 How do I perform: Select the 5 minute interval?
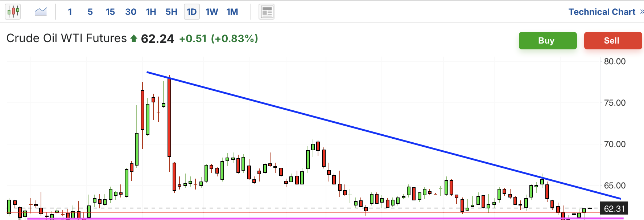90,12
